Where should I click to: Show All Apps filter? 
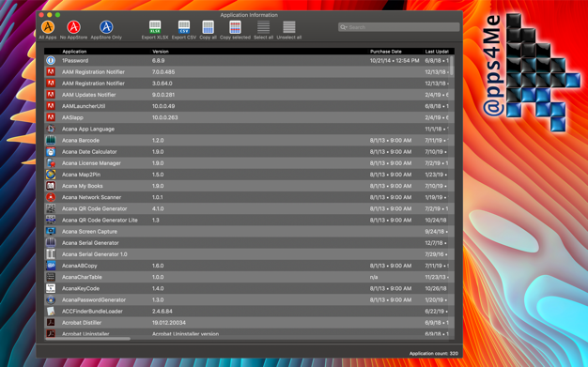tap(48, 30)
